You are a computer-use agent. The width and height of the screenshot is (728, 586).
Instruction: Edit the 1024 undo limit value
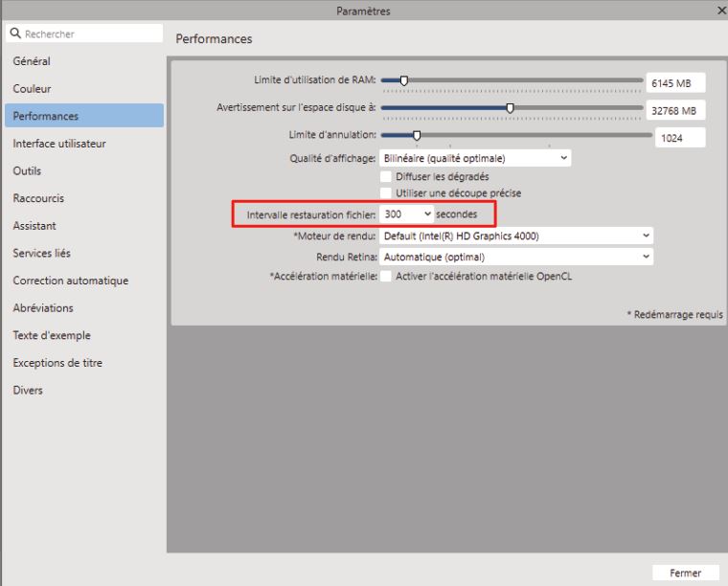680,138
